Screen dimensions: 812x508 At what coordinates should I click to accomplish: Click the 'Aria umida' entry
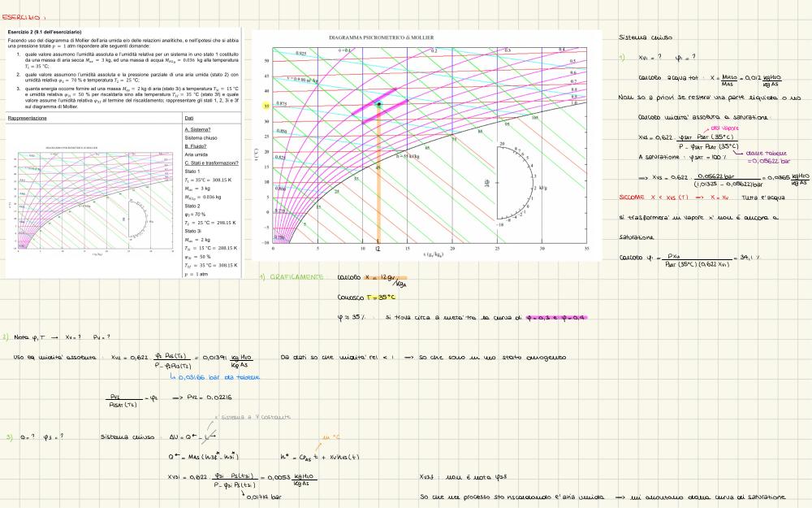point(196,154)
